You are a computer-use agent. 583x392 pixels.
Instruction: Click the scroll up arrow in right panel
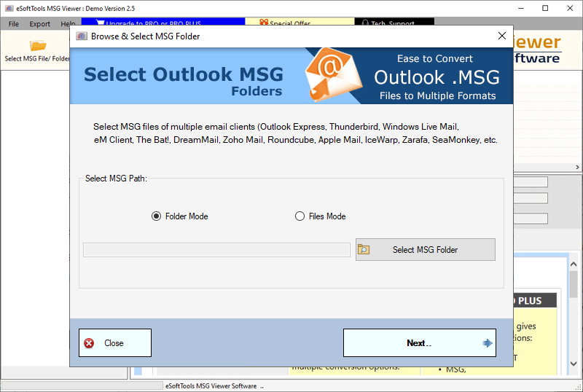(x=574, y=264)
